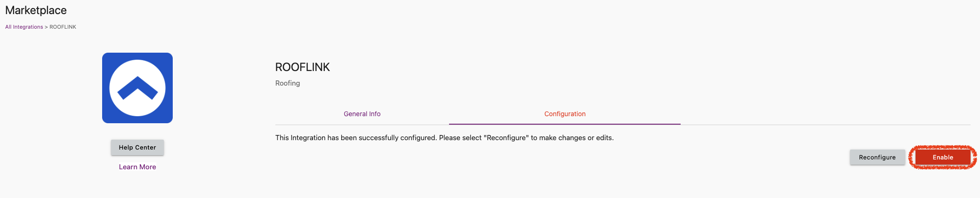Click ROOFLINK in the breadcrumb trail
This screenshot has width=980, height=198.
click(x=63, y=27)
